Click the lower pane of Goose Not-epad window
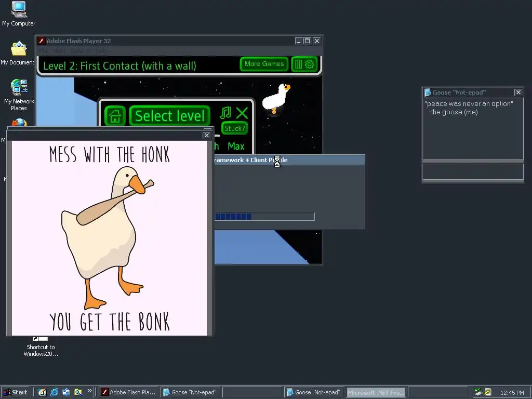 [473, 171]
